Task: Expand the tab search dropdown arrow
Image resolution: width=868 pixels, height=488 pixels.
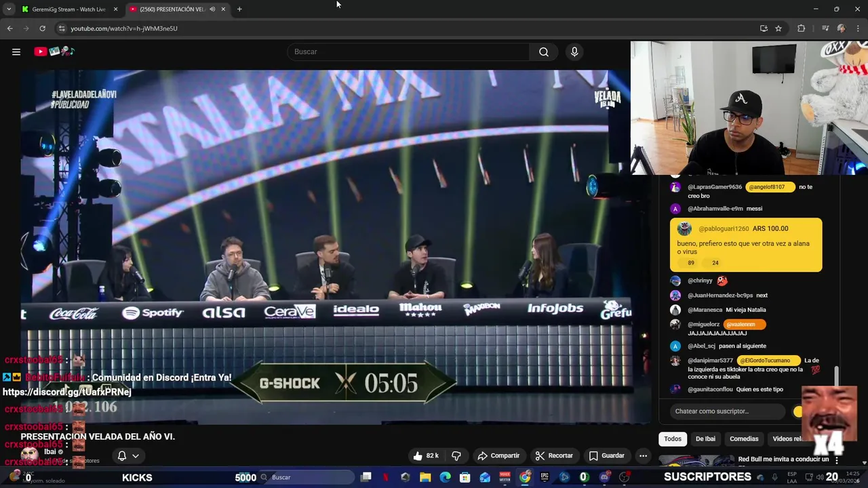Action: click(9, 9)
